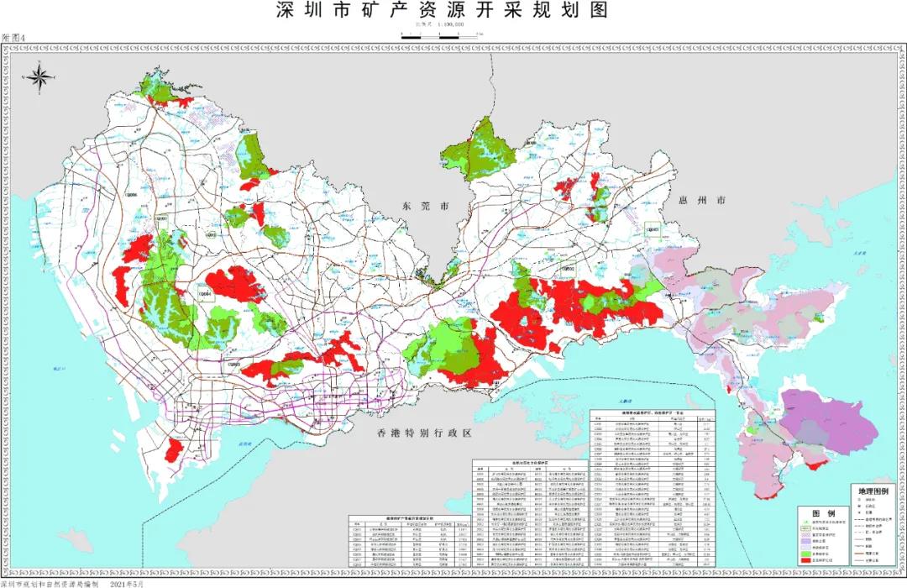The image size is (907, 588).
Task: Click the 附图4 label at top left
Action: pos(15,39)
